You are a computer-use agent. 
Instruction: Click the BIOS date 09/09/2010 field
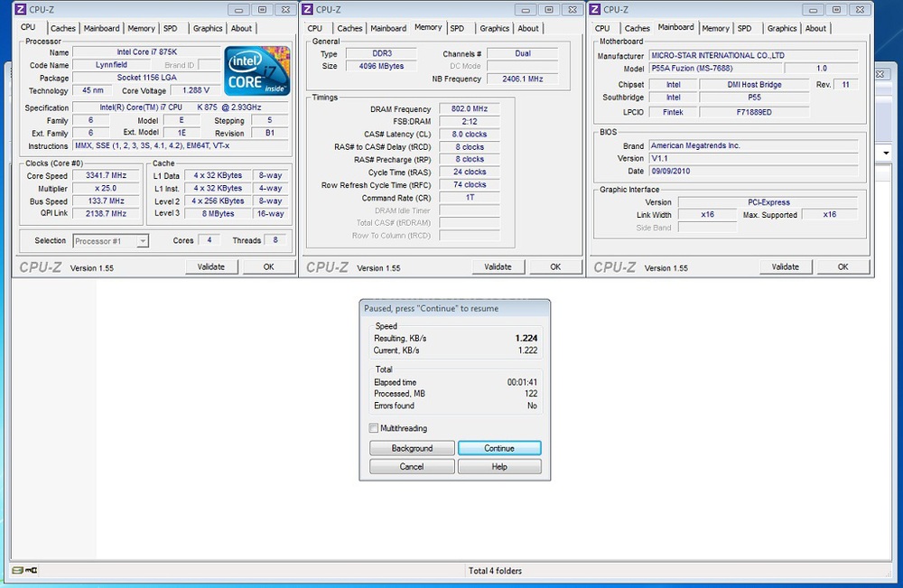coord(753,171)
